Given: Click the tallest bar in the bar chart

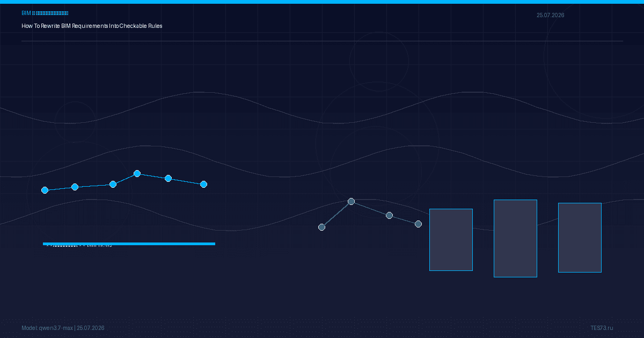Looking at the screenshot, I should 515,238.
